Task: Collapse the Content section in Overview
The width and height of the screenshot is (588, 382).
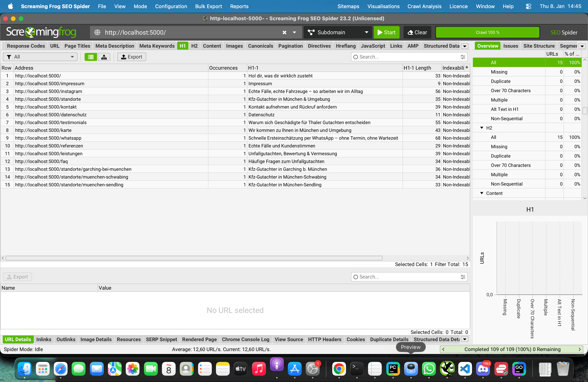Action: click(x=481, y=193)
